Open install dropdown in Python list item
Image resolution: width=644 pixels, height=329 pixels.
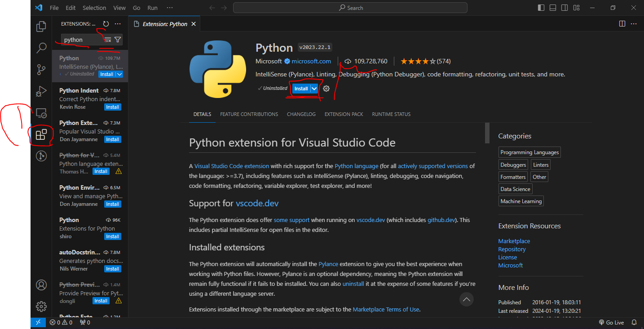[119, 74]
